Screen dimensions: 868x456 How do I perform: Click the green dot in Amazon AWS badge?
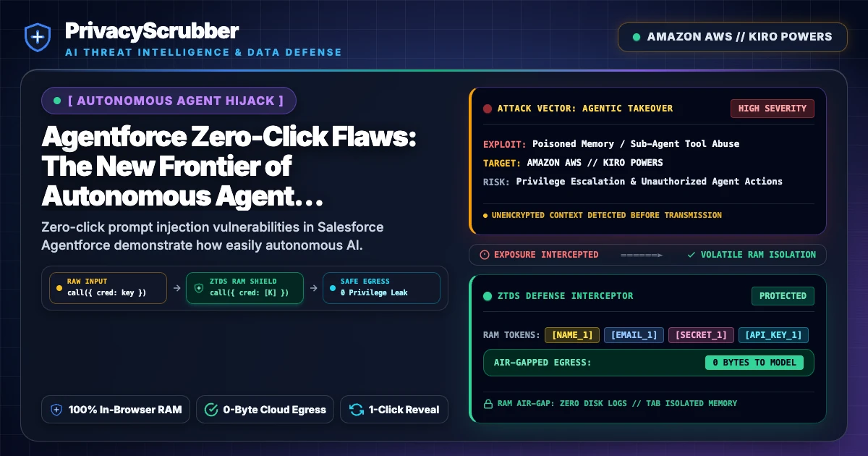637,37
